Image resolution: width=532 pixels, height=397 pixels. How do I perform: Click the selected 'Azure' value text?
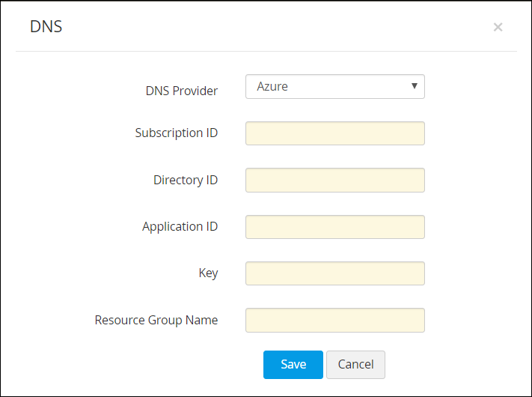[272, 87]
